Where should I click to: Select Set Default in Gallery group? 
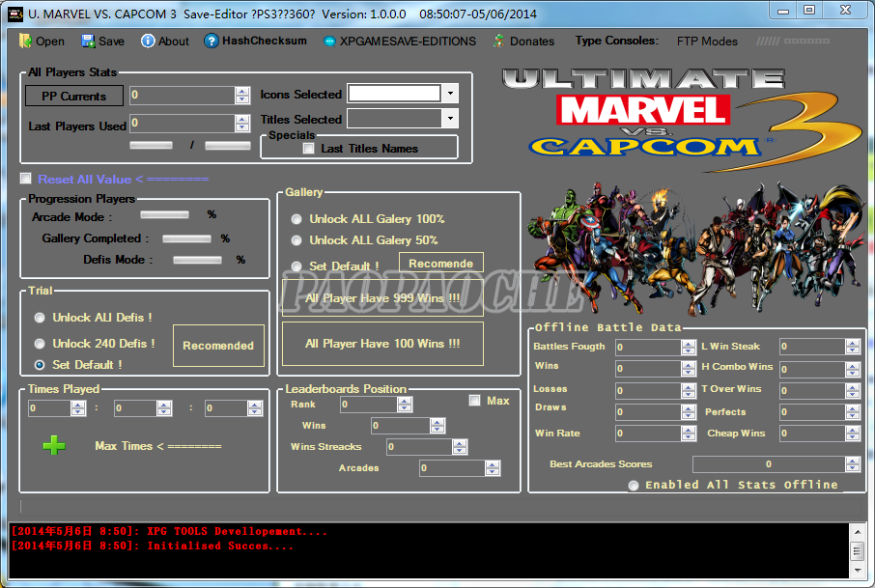tap(296, 266)
